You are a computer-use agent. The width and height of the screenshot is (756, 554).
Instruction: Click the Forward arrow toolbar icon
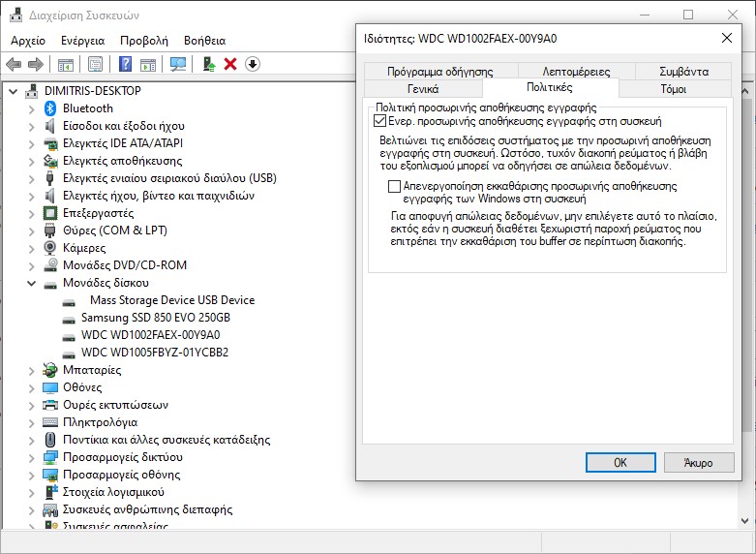click(36, 64)
